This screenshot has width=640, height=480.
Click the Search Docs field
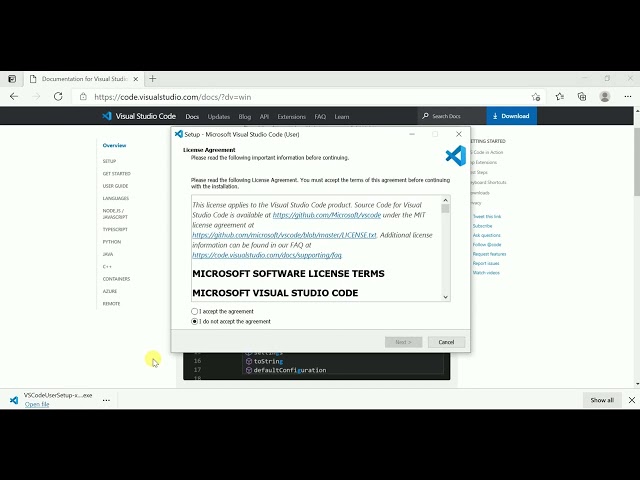452,116
